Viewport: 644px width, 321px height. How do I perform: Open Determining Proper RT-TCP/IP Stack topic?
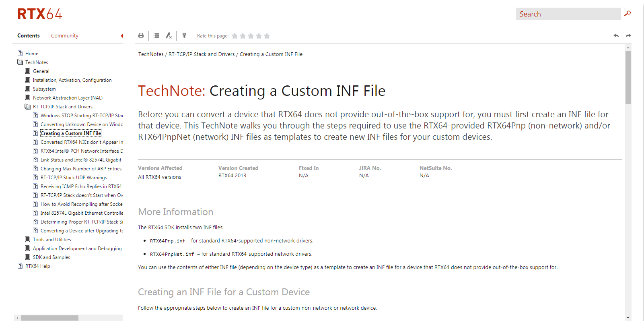point(82,222)
